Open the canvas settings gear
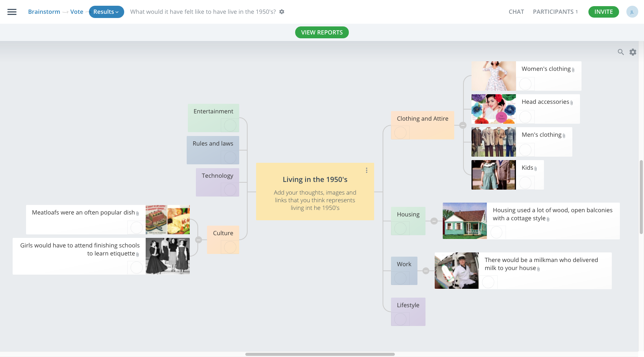This screenshot has width=644, height=357. pos(633,52)
